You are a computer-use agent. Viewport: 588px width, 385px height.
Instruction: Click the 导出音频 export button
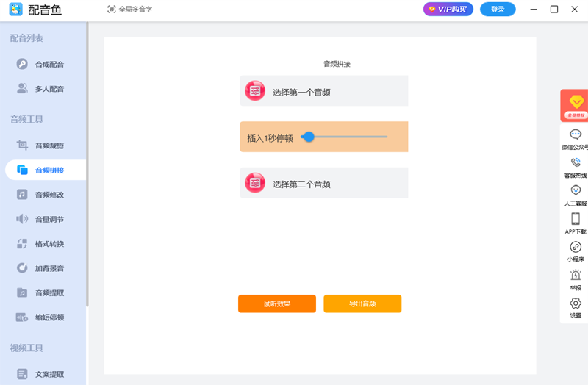pyautogui.click(x=362, y=303)
